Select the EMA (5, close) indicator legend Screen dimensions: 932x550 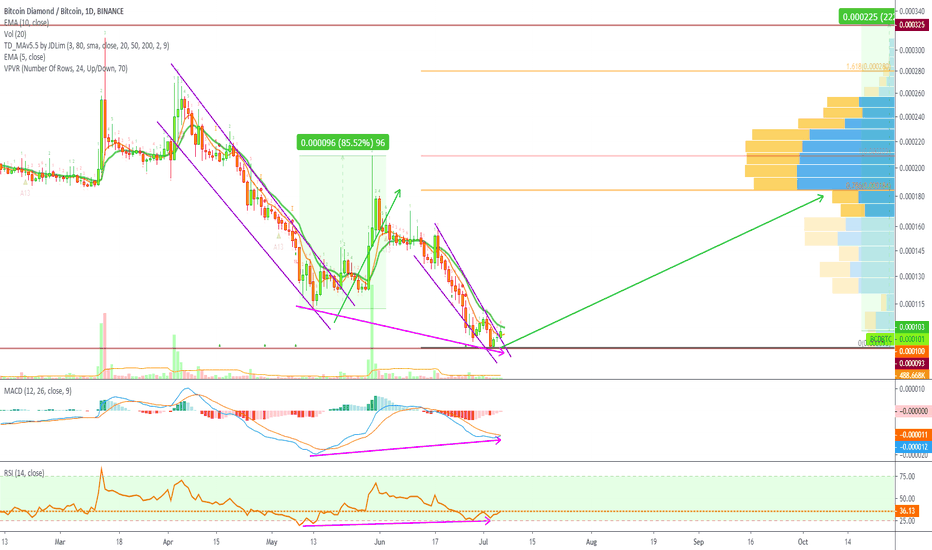pos(24,57)
